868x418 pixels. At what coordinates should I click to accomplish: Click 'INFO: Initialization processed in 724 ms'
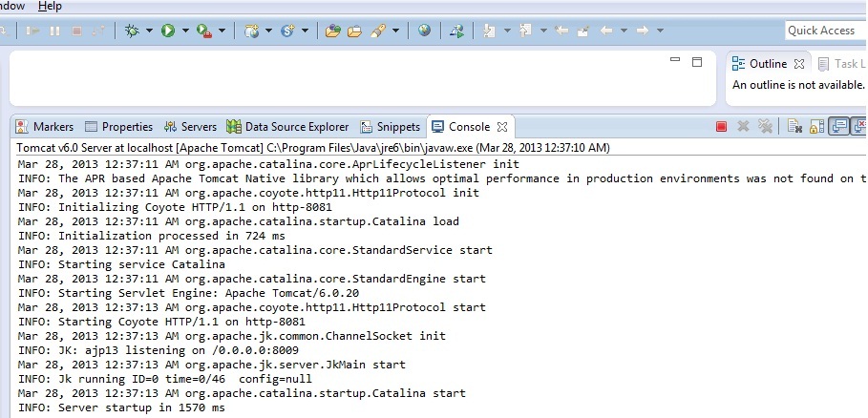[x=152, y=236]
